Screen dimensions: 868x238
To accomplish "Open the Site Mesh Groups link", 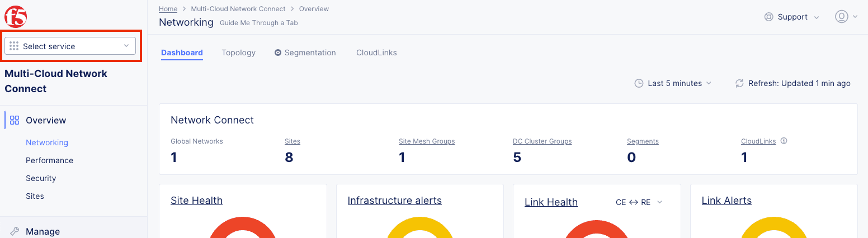I will pyautogui.click(x=426, y=141).
